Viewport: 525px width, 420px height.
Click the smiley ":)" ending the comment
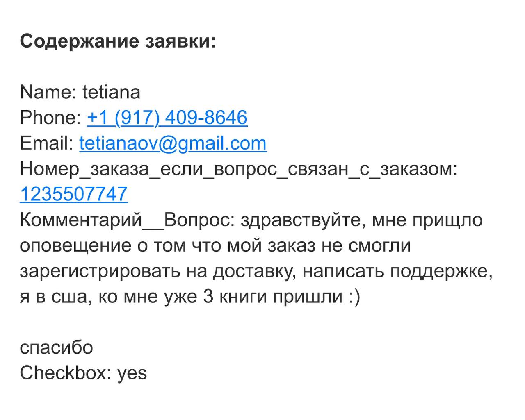point(354,296)
